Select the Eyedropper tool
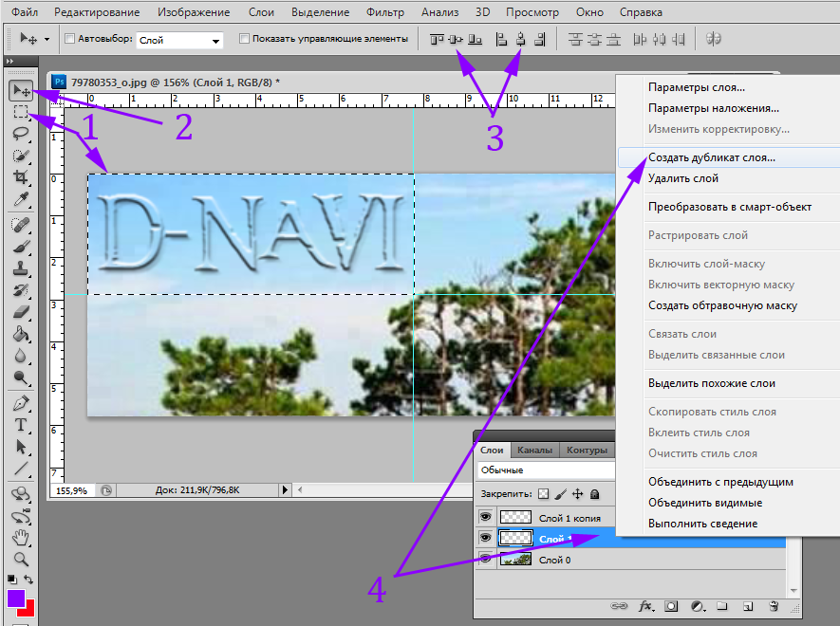The image size is (840, 626). [21, 199]
